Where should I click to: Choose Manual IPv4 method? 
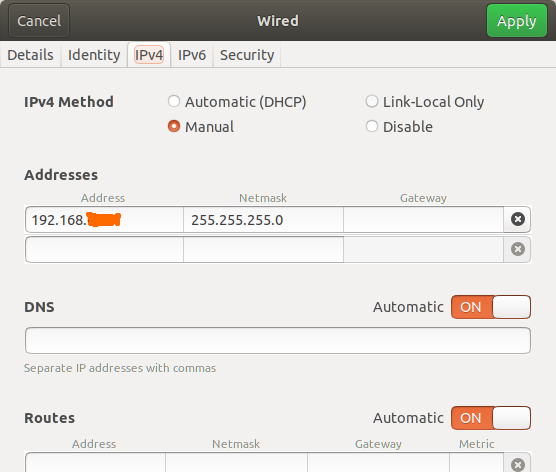(201, 127)
